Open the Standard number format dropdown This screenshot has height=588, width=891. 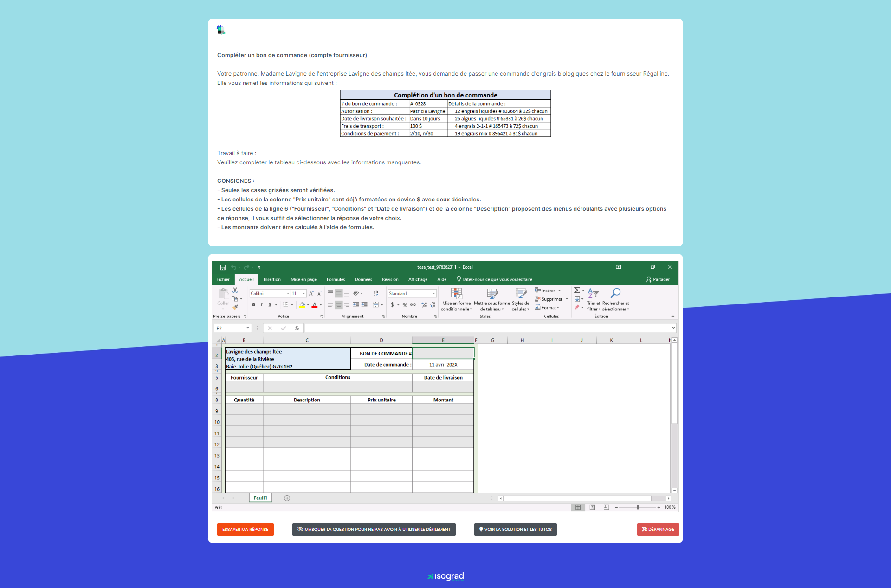click(434, 294)
